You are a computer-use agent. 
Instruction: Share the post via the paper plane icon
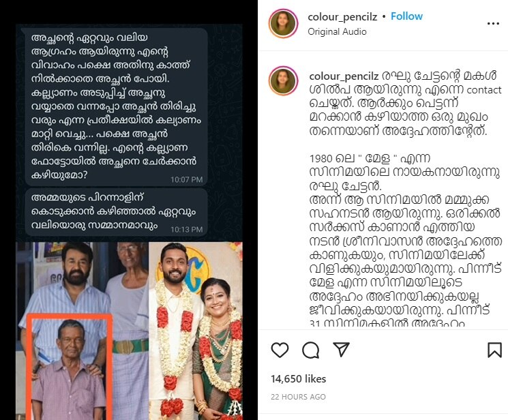pyautogui.click(x=341, y=349)
